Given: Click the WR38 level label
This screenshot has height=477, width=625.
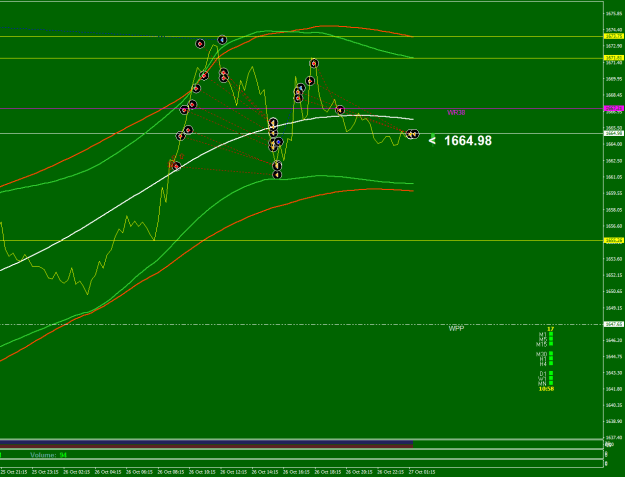Looking at the screenshot, I should 456,113.
